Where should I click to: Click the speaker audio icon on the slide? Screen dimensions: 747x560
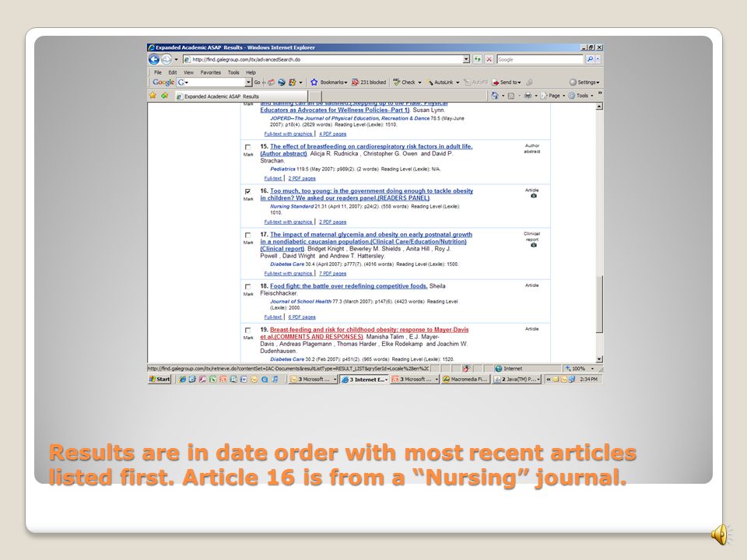[x=721, y=534]
